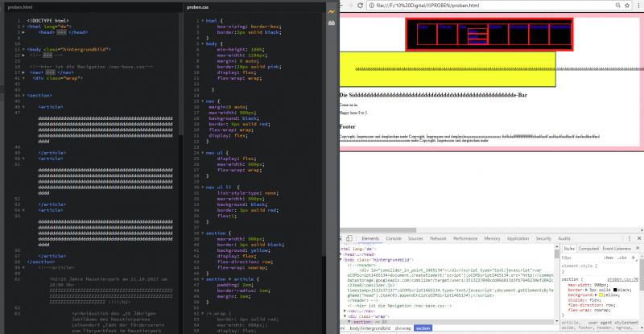Viewport: 644px width, 334px height.
Task: Toggle the .cls class editor
Action: [x=621, y=258]
